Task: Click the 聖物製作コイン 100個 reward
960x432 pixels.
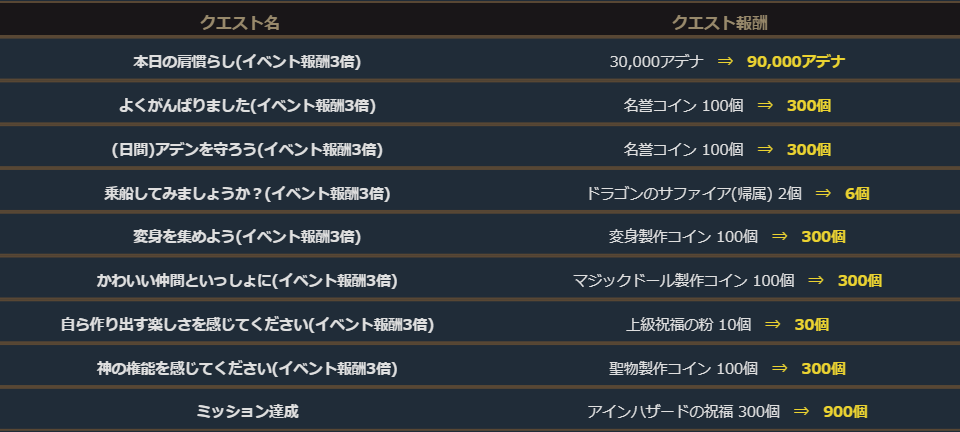Action: click(x=683, y=368)
